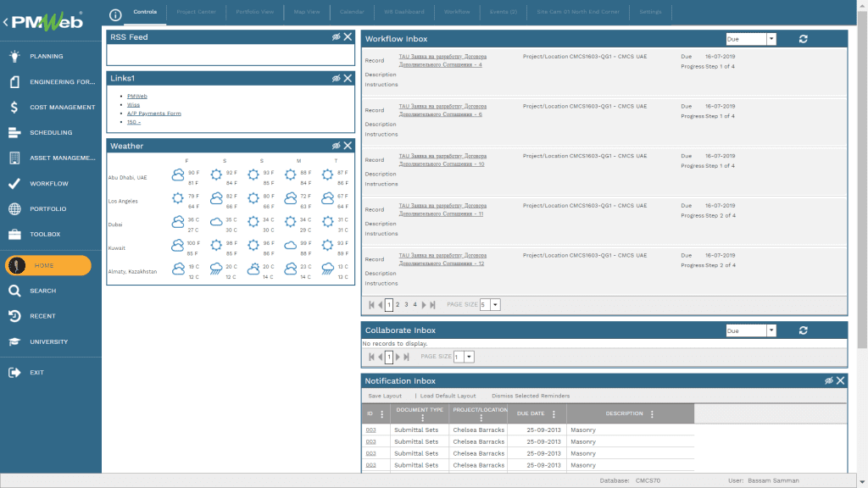The height and width of the screenshot is (488, 868).
Task: Open ID column options menu
Action: [382, 413]
